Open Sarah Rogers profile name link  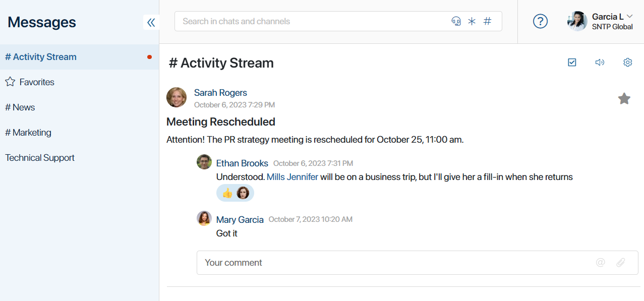220,93
